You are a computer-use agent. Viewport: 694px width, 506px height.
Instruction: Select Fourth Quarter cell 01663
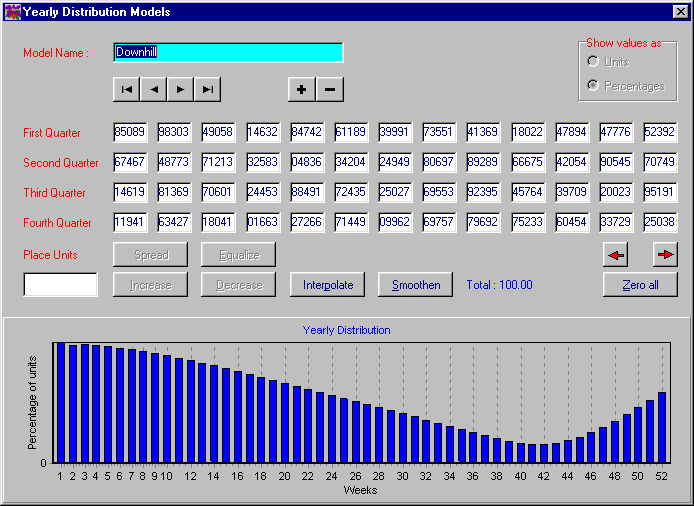coord(263,222)
